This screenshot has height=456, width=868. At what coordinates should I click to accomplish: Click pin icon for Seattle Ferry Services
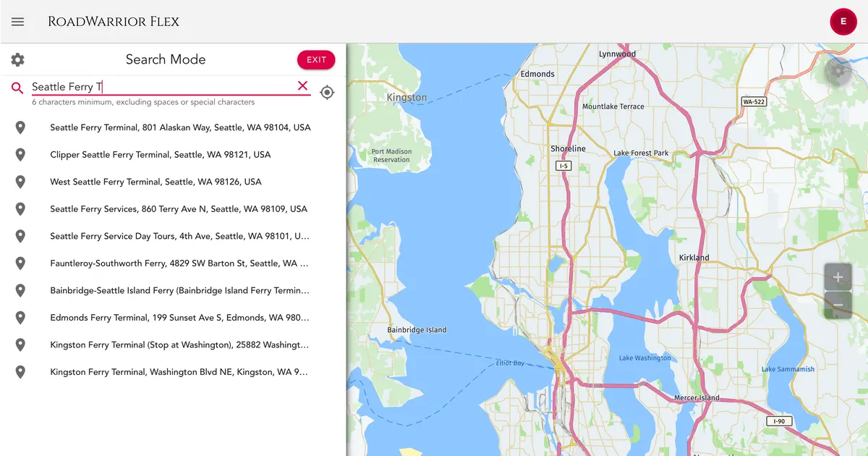pos(20,209)
